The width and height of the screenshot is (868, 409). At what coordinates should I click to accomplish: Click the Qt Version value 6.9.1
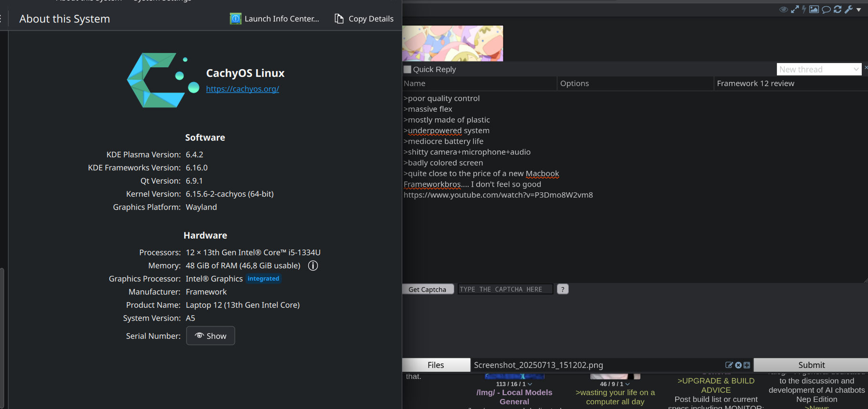tap(194, 181)
